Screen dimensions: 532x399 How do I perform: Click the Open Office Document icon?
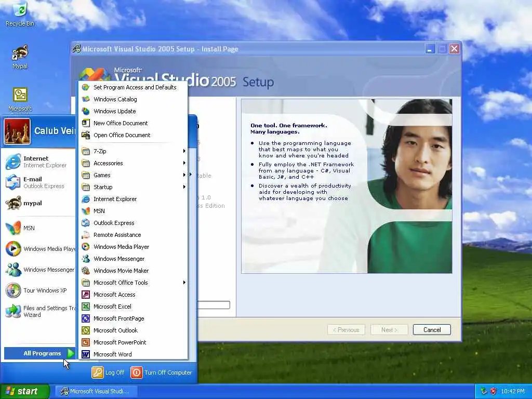(86, 135)
